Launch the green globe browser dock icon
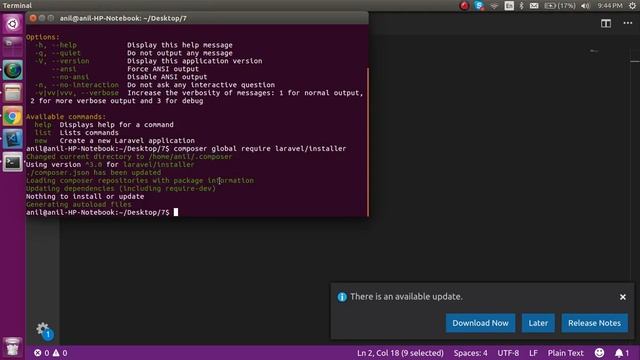640x360 pixels. click(13, 70)
